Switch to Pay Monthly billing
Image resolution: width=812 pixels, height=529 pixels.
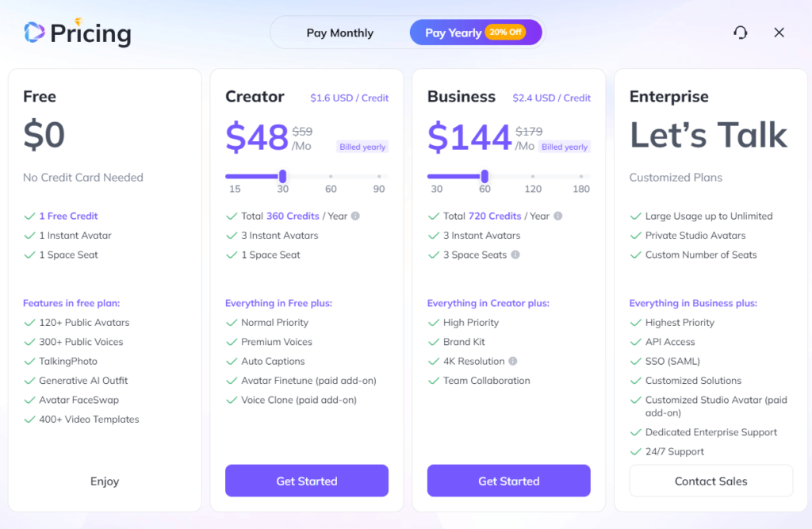(x=339, y=33)
